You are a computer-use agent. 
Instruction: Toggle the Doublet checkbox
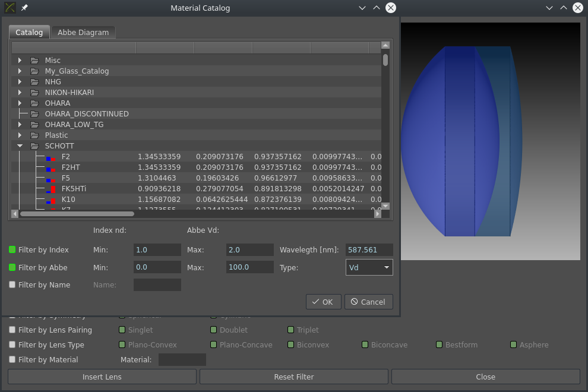tap(213, 330)
